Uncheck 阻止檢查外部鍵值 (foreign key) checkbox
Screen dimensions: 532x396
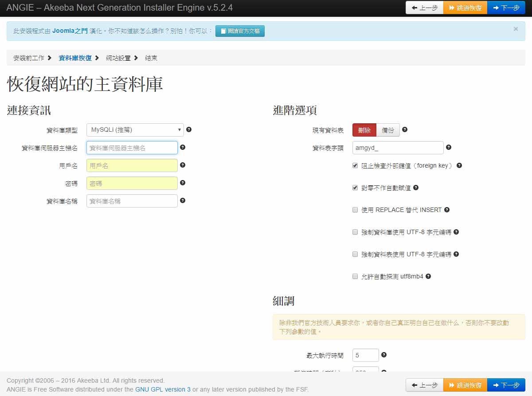(x=355, y=165)
